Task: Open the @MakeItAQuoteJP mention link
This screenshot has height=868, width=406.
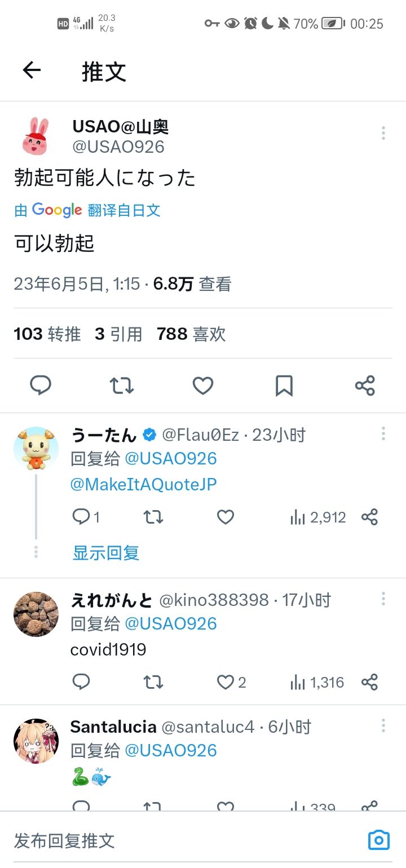Action: pyautogui.click(x=144, y=484)
